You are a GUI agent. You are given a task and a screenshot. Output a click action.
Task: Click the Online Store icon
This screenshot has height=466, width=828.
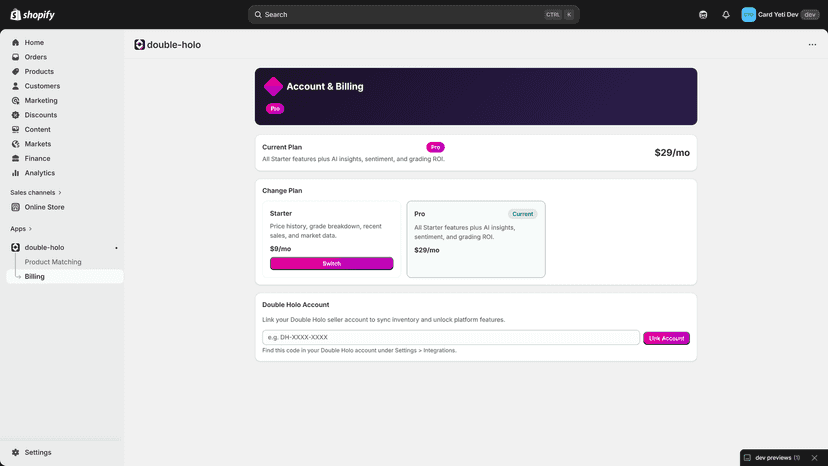tap(15, 207)
